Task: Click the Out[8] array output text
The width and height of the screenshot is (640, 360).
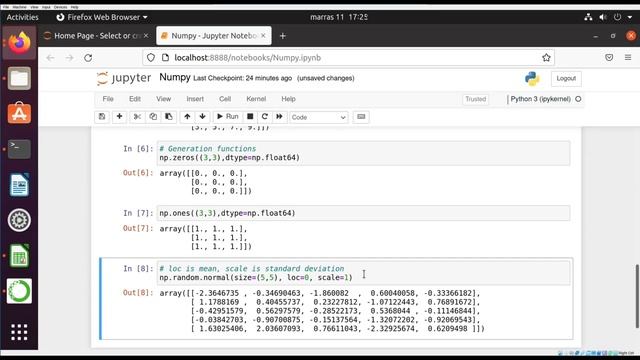Action: pyautogui.click(x=322, y=311)
